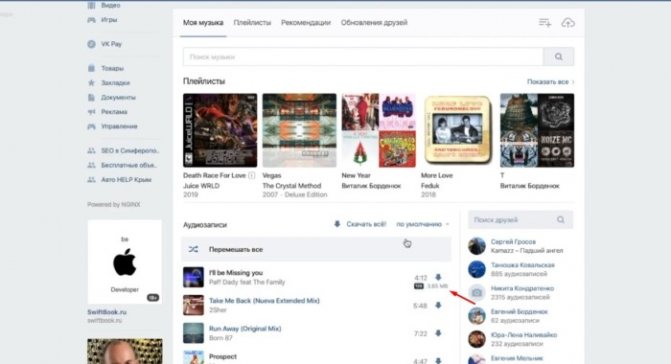Open the Документы sidebar icon
Viewport: 671px width, 364px height.
pyautogui.click(x=91, y=98)
